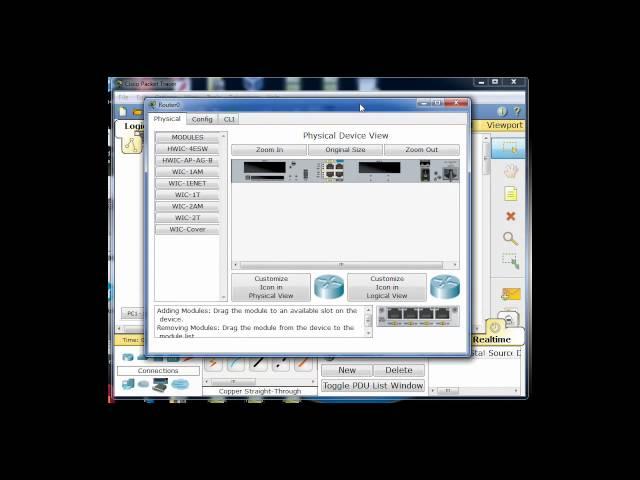The image size is (640, 480).
Task: Choose the Inspect magnifier tool
Action: (510, 238)
